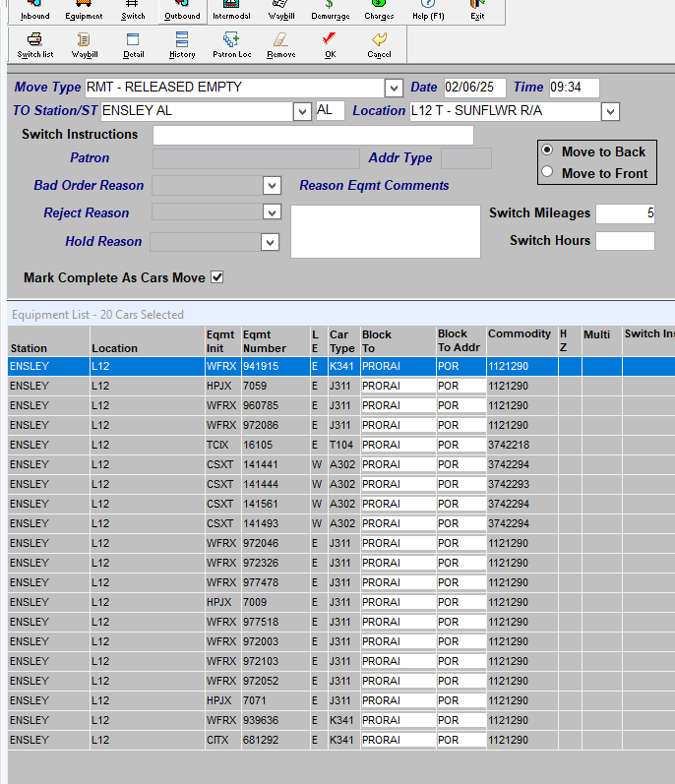Viewport: 675px width, 784px height.
Task: Toggle Mark Complete As Cars Move checkbox
Action: [217, 277]
